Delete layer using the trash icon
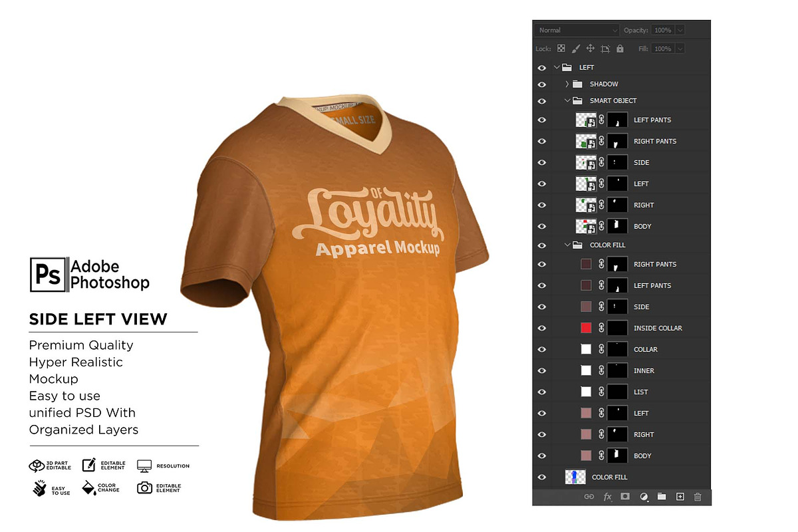The width and height of the screenshot is (798, 532). tap(698, 497)
